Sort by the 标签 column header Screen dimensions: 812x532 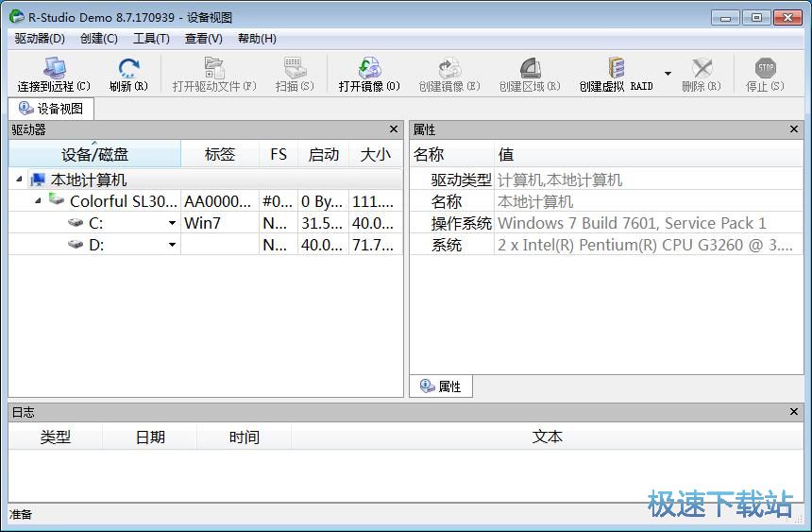click(x=220, y=154)
